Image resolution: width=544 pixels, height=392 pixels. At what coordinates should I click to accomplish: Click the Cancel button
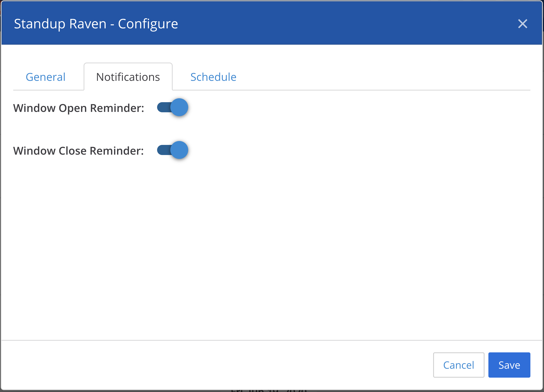(458, 365)
